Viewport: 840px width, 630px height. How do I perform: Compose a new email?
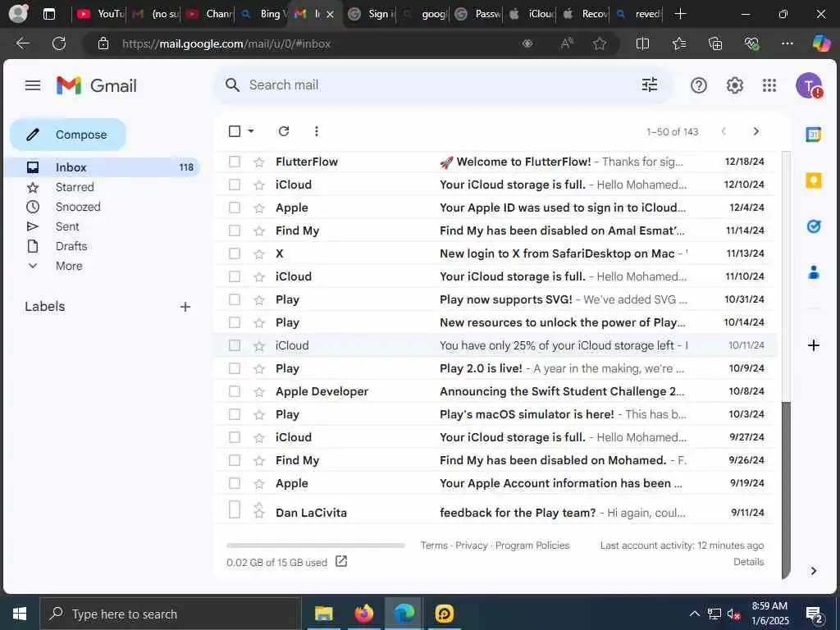click(68, 135)
